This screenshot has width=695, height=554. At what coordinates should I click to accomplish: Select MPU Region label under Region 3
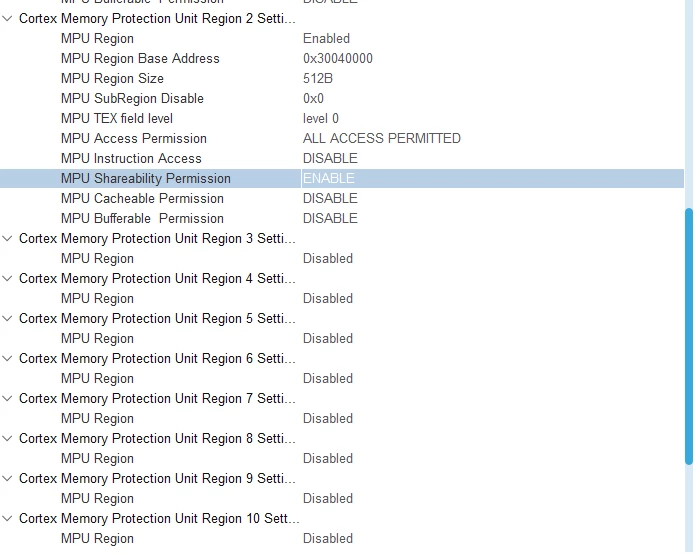tap(97, 258)
